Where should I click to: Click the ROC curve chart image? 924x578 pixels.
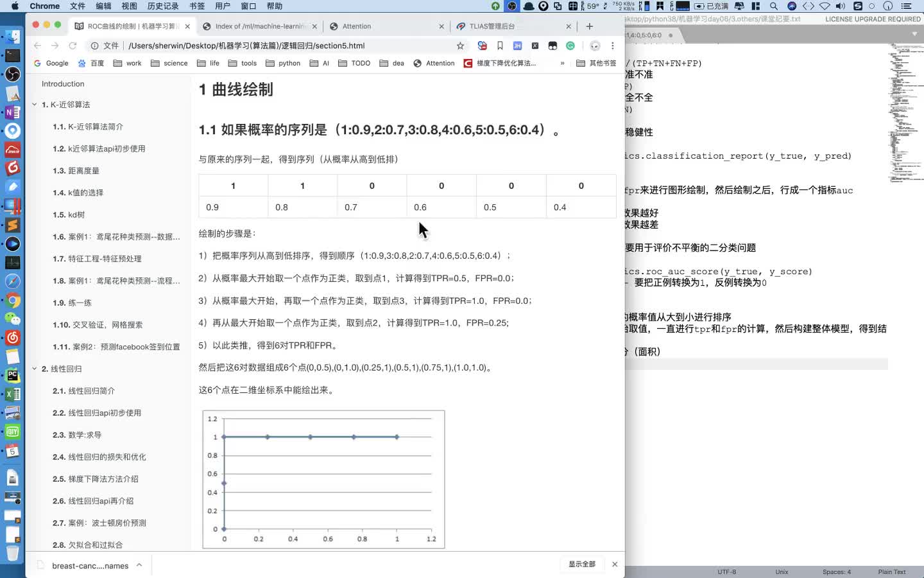click(323, 479)
